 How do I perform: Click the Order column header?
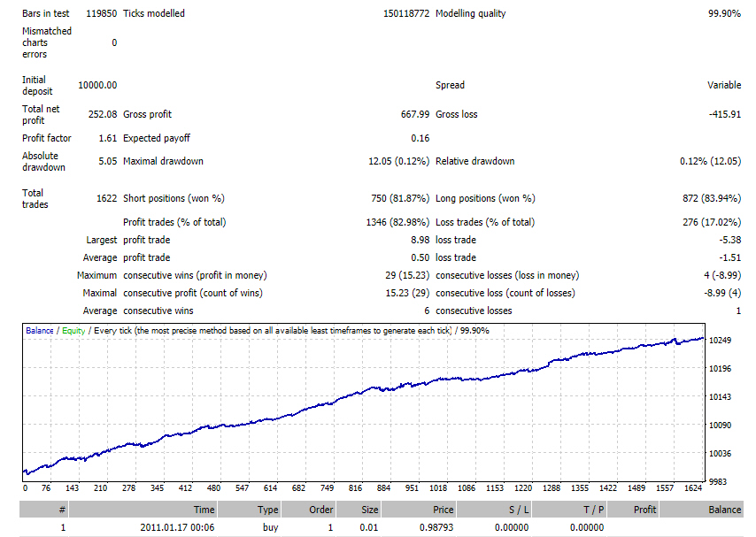309,510
